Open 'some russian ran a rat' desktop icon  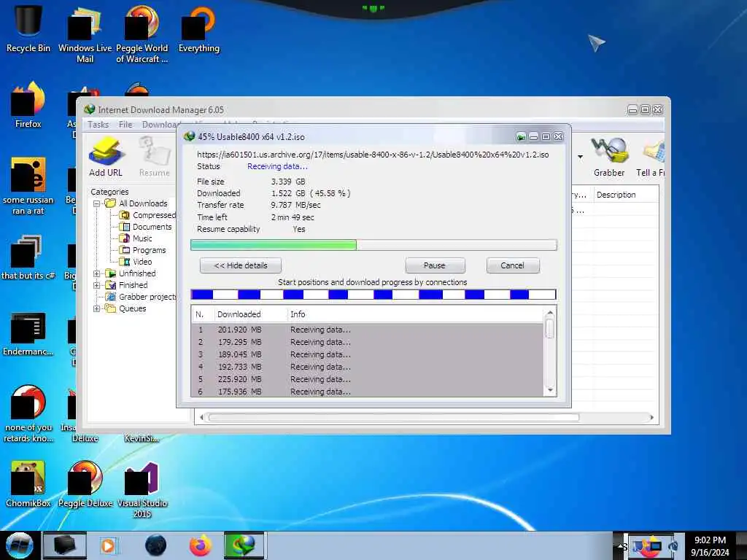[x=28, y=186]
